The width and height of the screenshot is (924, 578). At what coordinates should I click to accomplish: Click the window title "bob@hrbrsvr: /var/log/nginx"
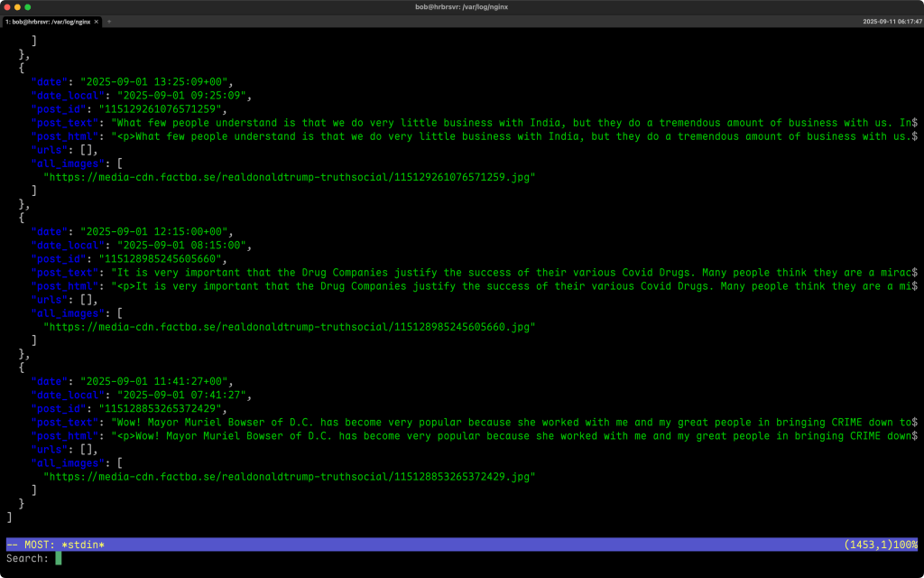pyautogui.click(x=462, y=7)
